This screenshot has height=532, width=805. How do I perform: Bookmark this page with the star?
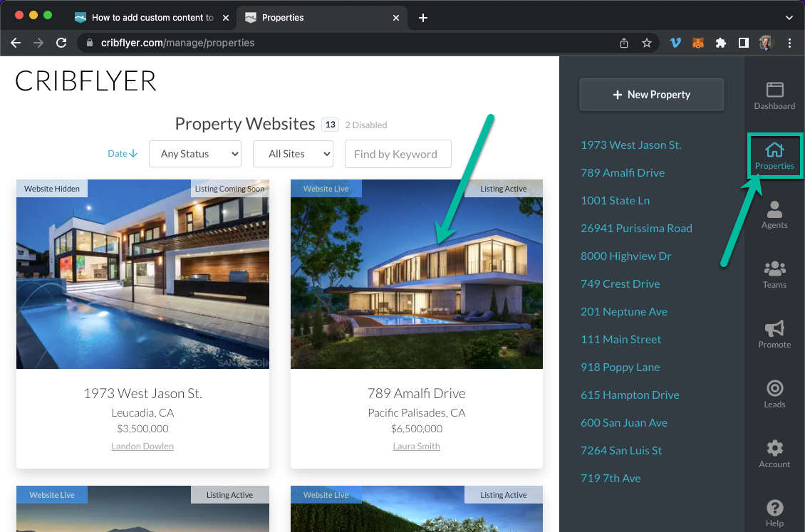[646, 43]
